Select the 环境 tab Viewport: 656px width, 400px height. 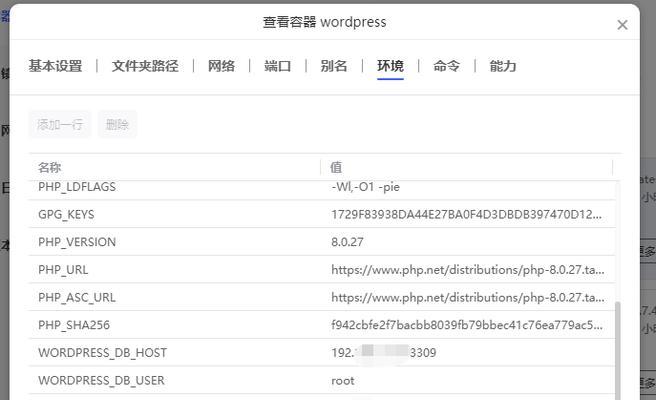[x=390, y=66]
